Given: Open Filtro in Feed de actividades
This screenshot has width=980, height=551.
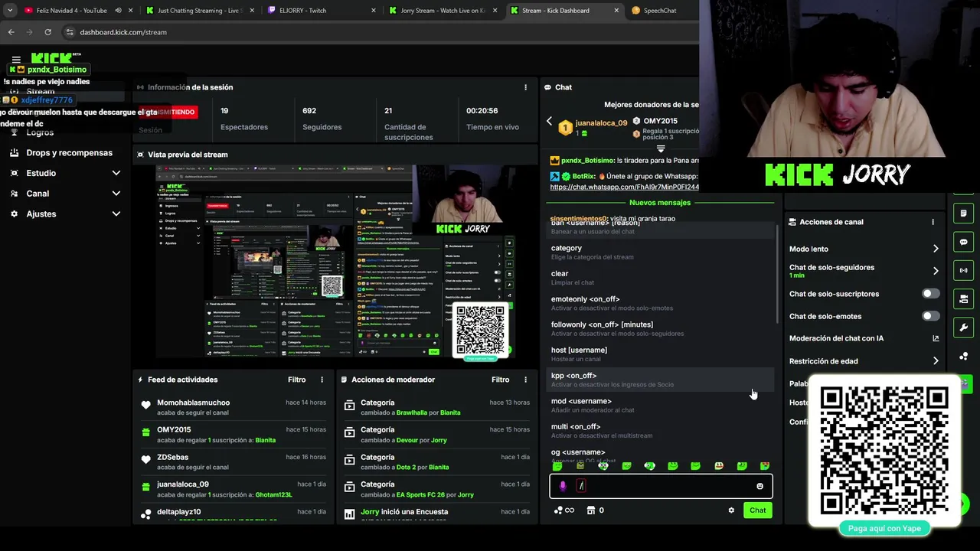Looking at the screenshot, I should (x=296, y=380).
